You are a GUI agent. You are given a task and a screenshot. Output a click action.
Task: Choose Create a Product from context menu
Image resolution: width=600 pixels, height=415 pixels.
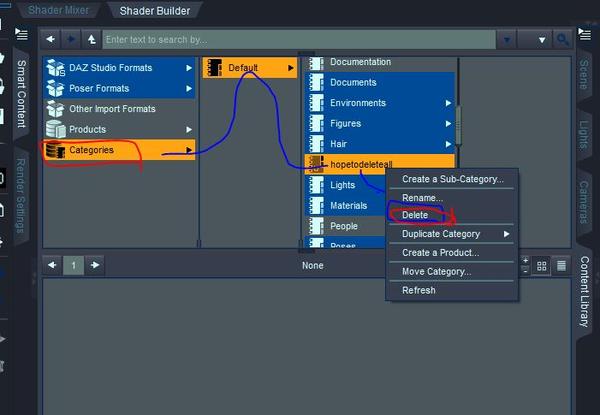[x=452, y=253]
